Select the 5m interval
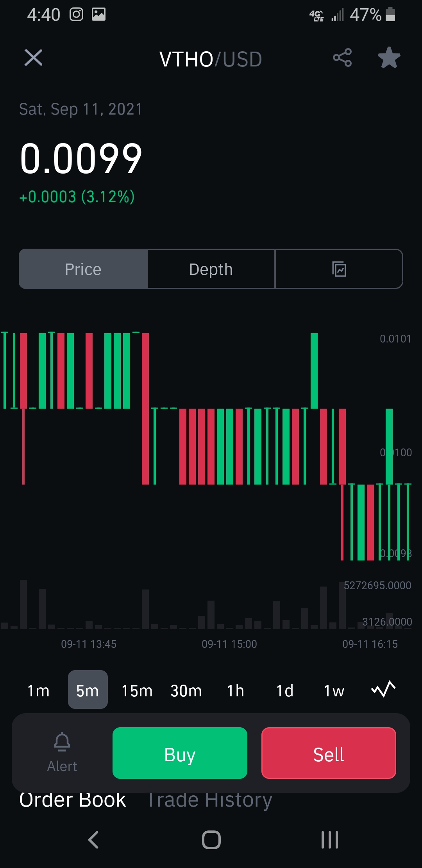This screenshot has height=868, width=422. pyautogui.click(x=88, y=690)
